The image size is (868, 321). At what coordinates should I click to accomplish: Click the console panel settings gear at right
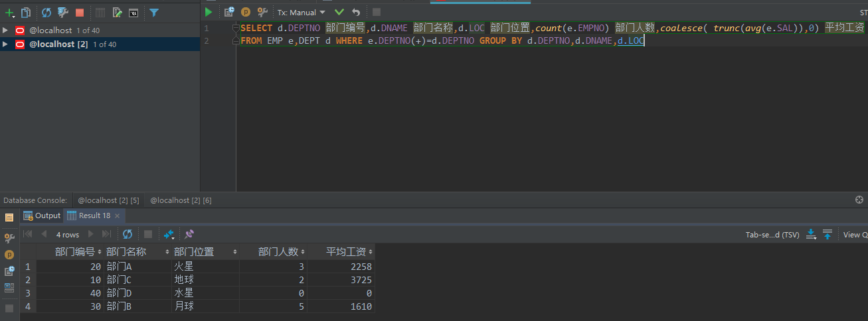(x=859, y=200)
